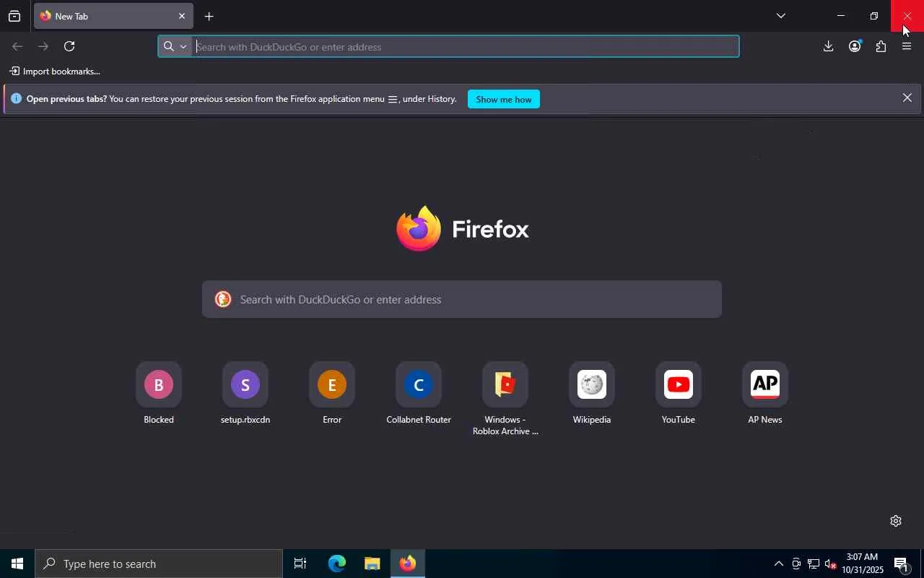Click Import bookmarks link
The height and width of the screenshot is (578, 924).
(x=55, y=72)
